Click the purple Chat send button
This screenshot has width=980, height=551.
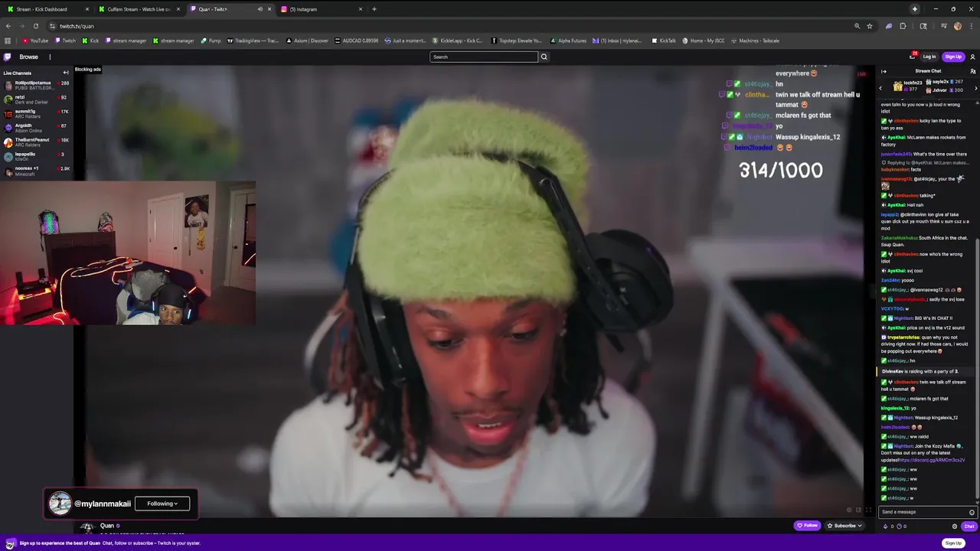tap(969, 527)
